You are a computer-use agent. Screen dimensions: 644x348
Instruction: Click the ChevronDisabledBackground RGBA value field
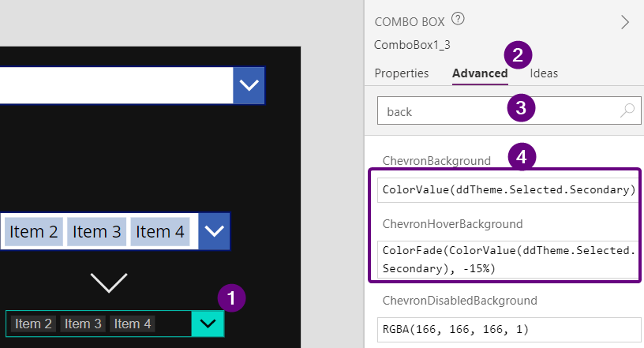508,329
